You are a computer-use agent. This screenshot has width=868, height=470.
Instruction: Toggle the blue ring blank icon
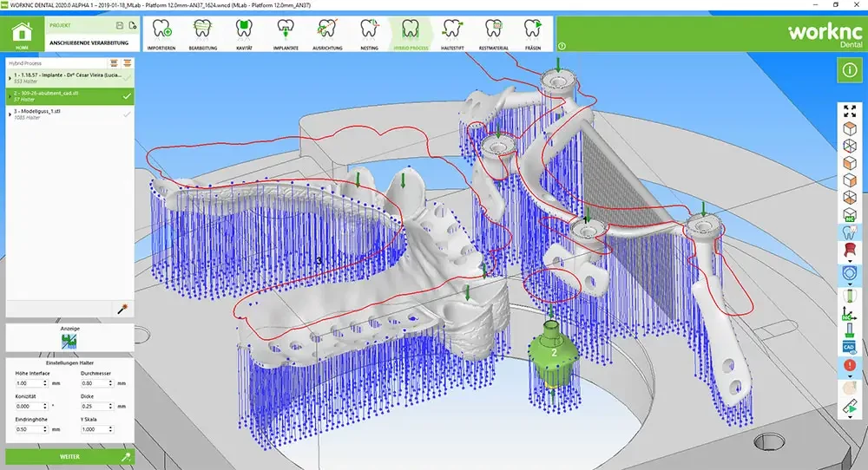pyautogui.click(x=850, y=273)
